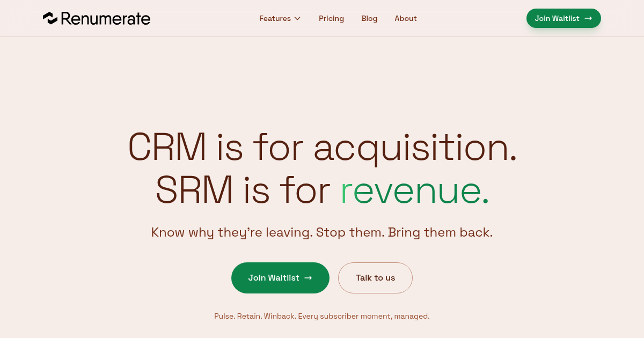
Task: Click the Pulse Retain Winback tagline text
Action: pyautogui.click(x=322, y=316)
